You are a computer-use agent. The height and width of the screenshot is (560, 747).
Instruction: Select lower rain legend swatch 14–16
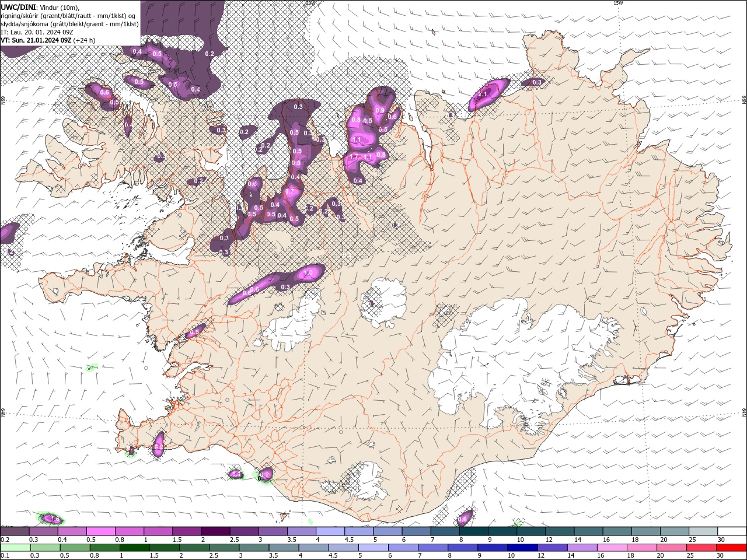point(582,548)
